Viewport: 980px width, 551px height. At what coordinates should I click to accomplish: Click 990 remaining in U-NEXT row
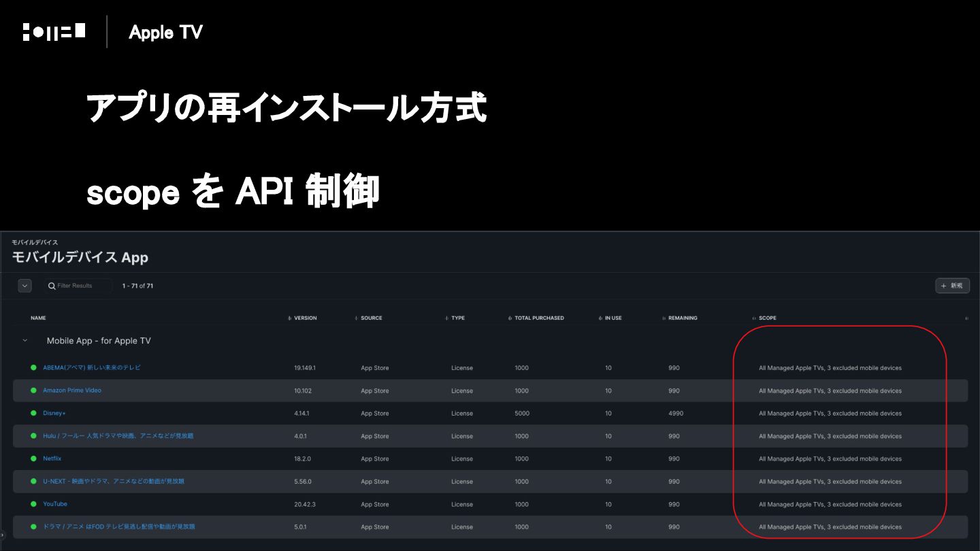[x=674, y=482]
